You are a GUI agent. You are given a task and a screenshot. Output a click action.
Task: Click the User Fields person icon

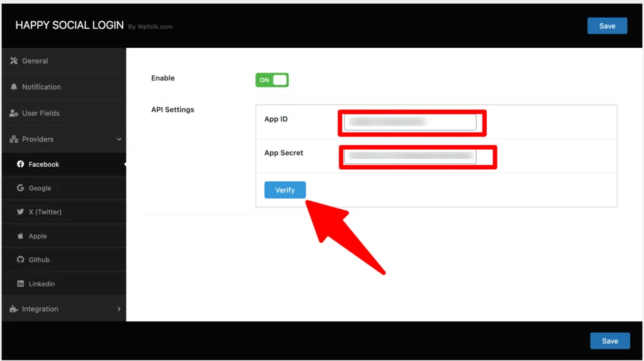pyautogui.click(x=14, y=113)
